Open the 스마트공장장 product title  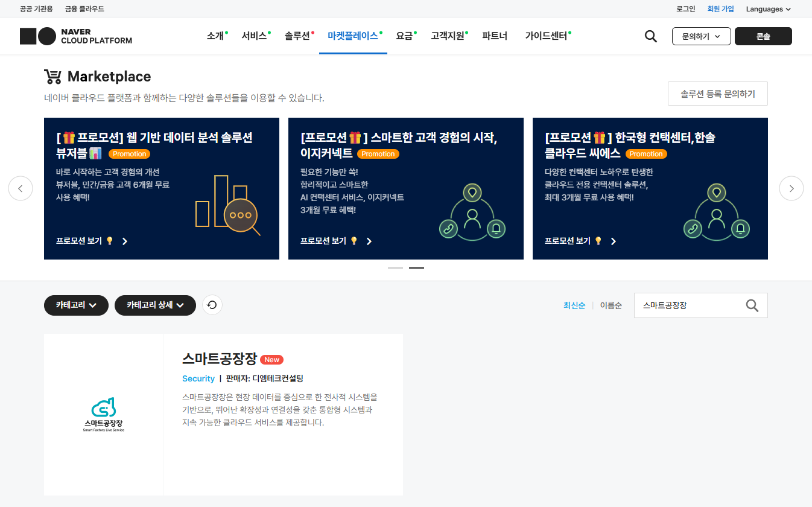tap(220, 359)
